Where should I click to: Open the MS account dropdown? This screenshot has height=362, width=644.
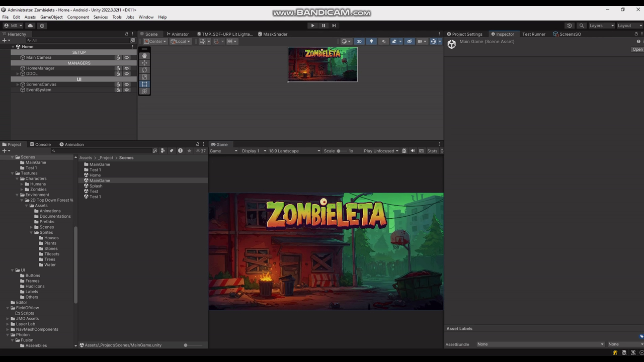pos(14,26)
